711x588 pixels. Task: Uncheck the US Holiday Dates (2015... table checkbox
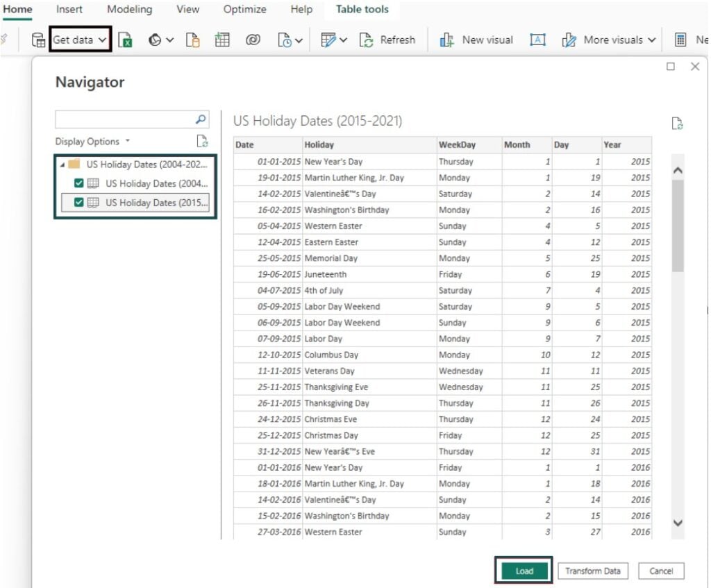[79, 202]
